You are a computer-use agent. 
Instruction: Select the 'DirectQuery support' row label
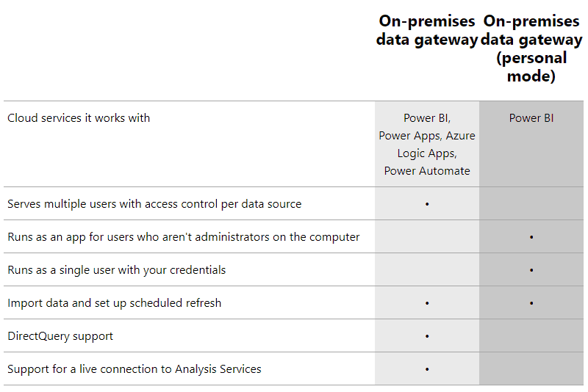60,335
